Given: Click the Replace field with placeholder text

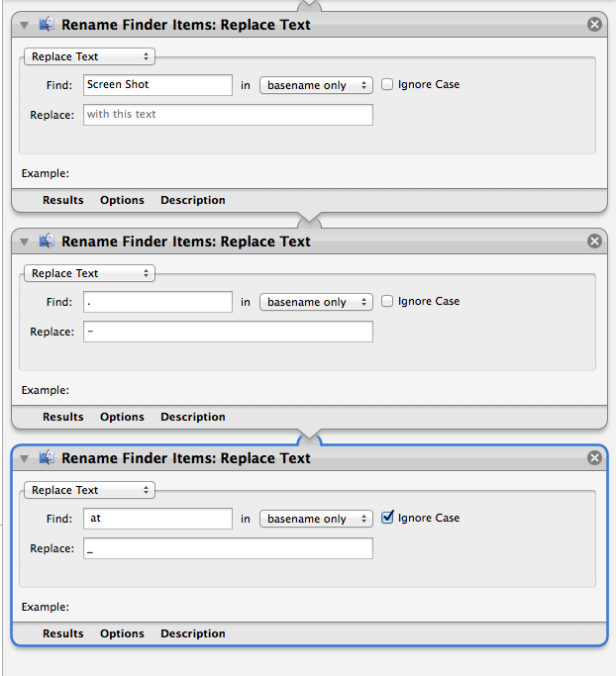Looking at the screenshot, I should point(228,115).
